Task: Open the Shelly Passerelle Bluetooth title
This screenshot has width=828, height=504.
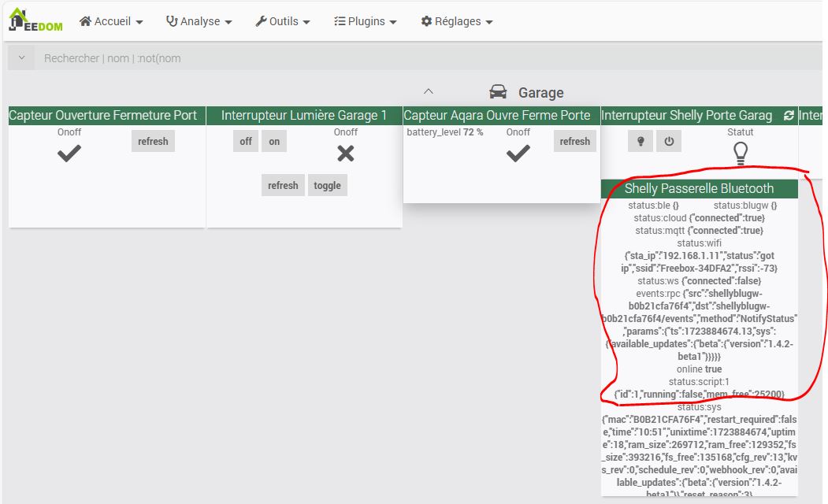Action: coord(699,188)
